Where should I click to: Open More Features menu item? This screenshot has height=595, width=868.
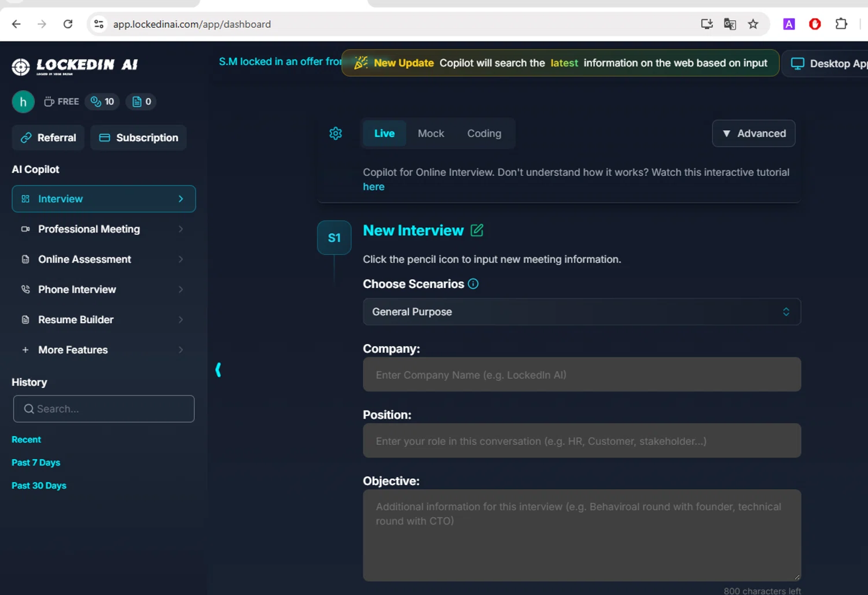point(104,350)
